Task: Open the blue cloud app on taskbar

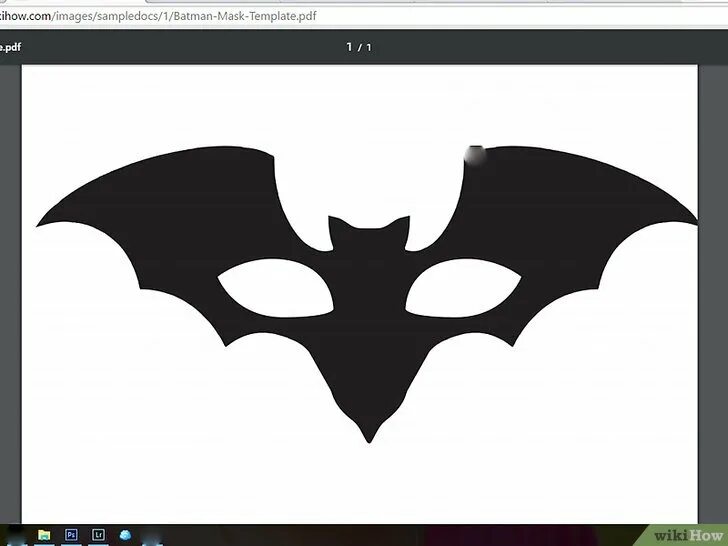Action: pos(125,535)
